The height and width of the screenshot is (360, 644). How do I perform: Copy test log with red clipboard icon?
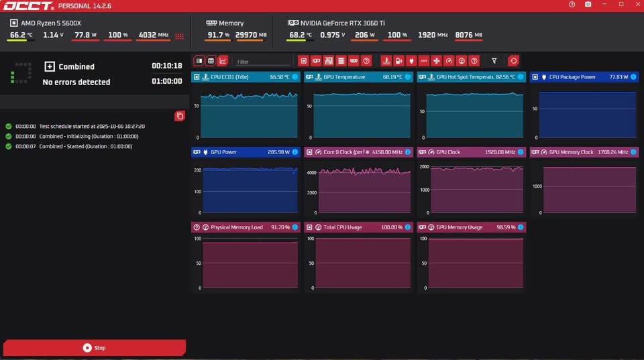click(179, 116)
